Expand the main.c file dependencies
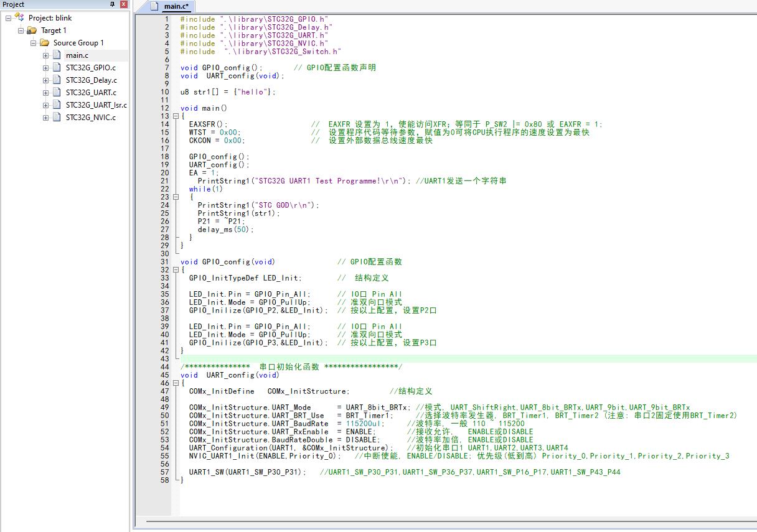The height and width of the screenshot is (532, 757). pyautogui.click(x=46, y=55)
